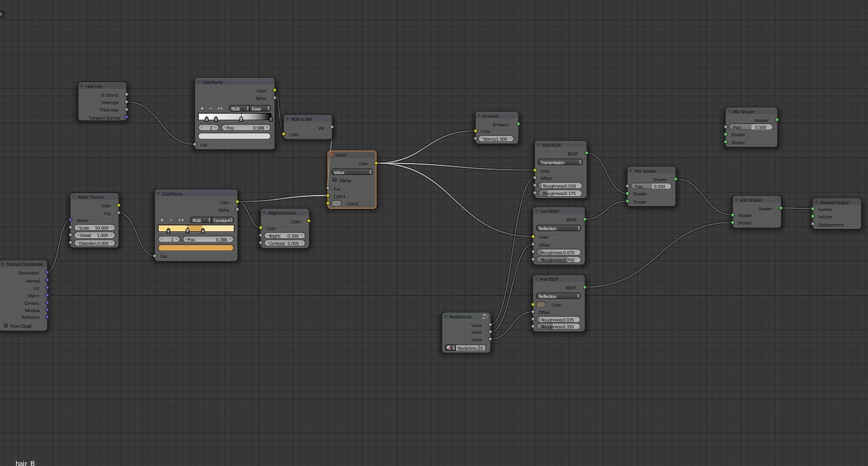
Task: Enable Clamp on the Value mix node
Action: coord(335,180)
